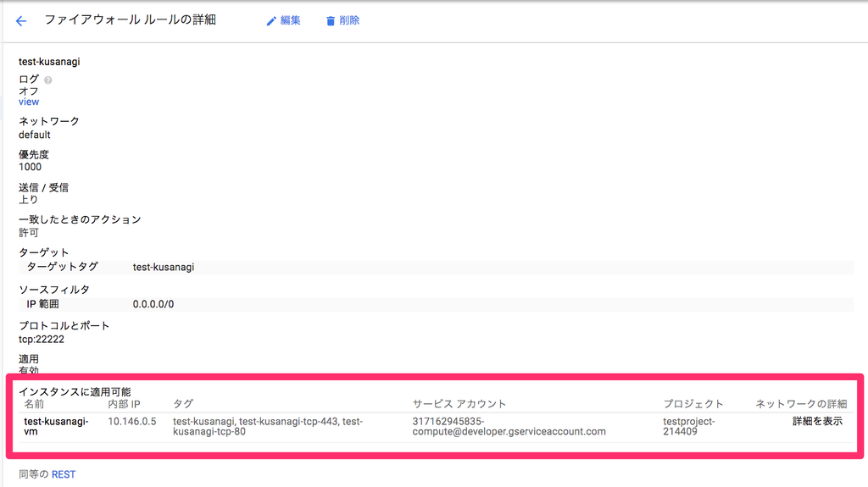The width and height of the screenshot is (868, 487).
Task: Go back using the left arrow icon
Action: (x=21, y=21)
